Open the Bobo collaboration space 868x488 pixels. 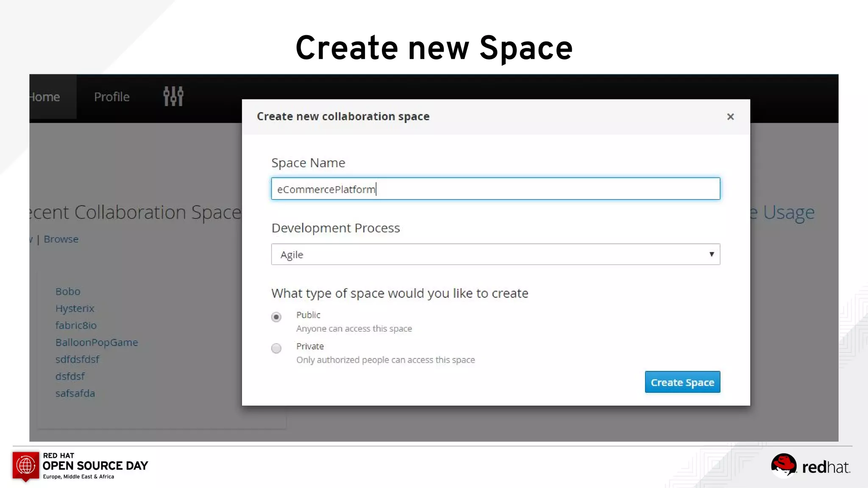pos(68,291)
